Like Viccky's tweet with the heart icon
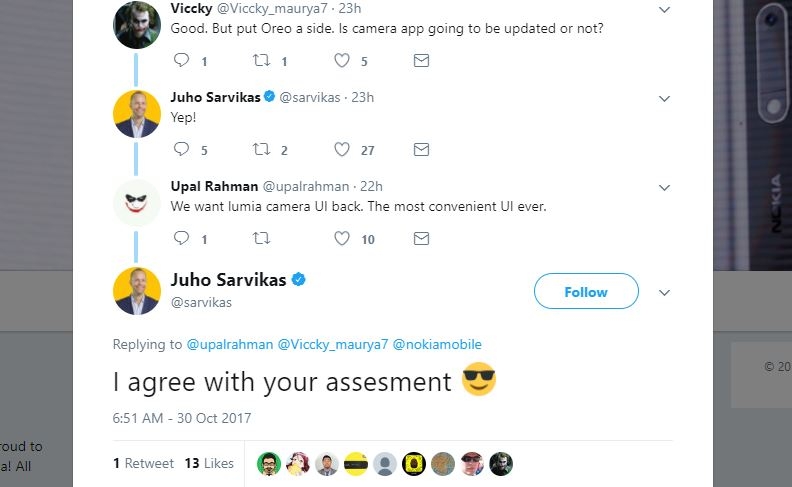 pyautogui.click(x=342, y=61)
